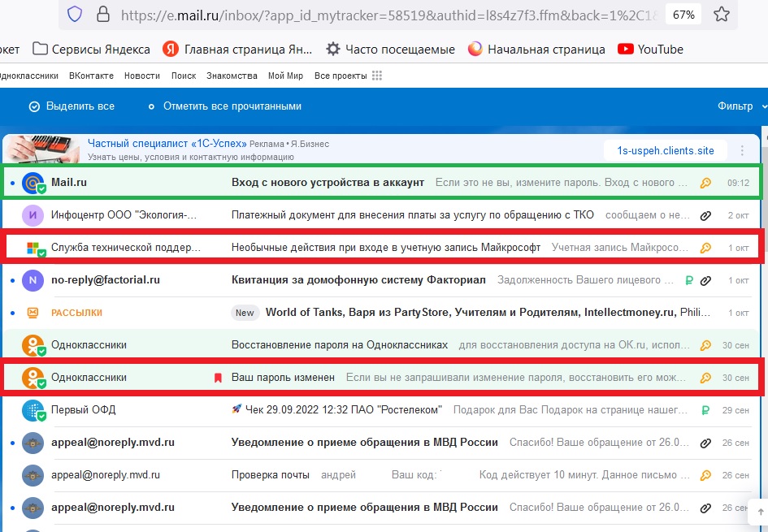Viewport: 768px width, 532px height.
Task: Click key icon on the Майкрософт email
Action: [705, 249]
